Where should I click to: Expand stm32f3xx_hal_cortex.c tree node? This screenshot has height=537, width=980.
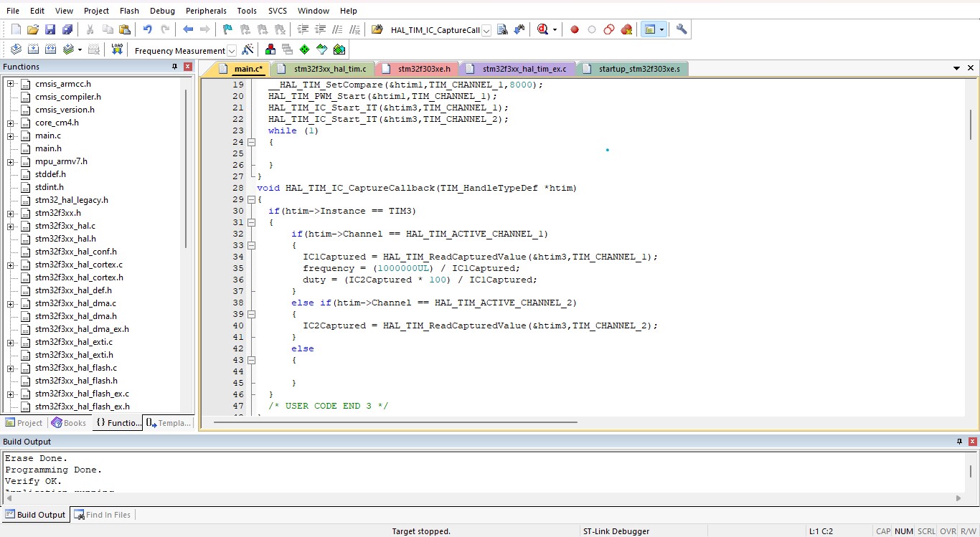(11, 265)
